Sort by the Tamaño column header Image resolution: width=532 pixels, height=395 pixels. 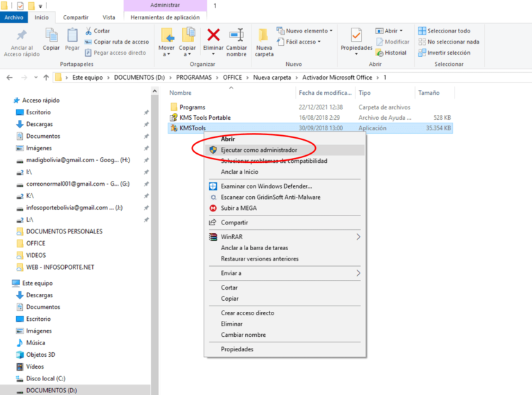pos(429,93)
